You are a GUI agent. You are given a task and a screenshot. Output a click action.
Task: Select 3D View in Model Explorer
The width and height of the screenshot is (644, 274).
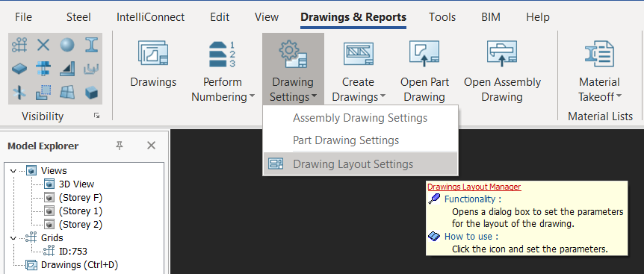(76, 184)
